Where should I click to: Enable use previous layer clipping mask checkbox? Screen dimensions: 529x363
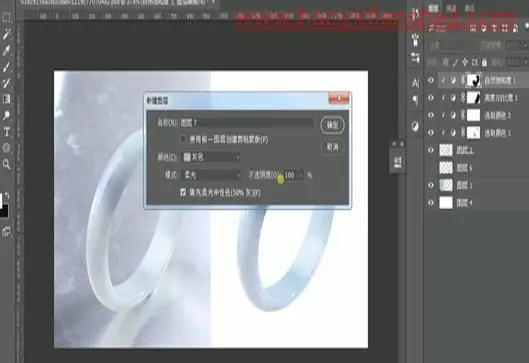tap(183, 139)
